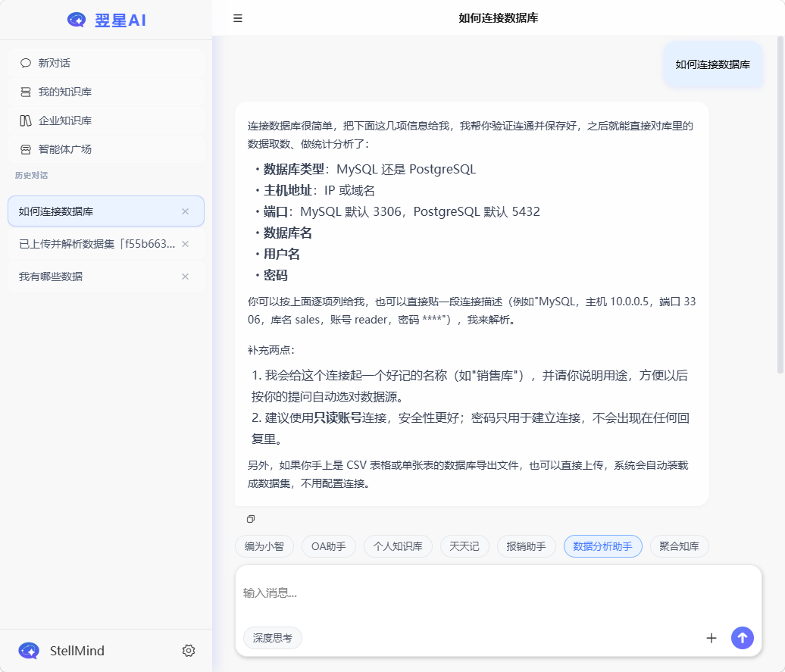The height and width of the screenshot is (672, 785).
Task: Select the 聚合知库 agent chip
Action: tap(680, 546)
